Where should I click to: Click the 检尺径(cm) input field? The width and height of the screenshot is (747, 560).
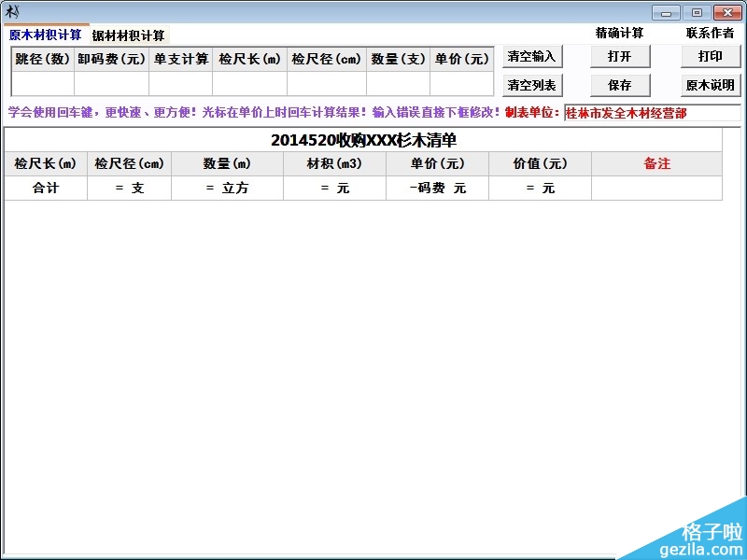[x=326, y=83]
